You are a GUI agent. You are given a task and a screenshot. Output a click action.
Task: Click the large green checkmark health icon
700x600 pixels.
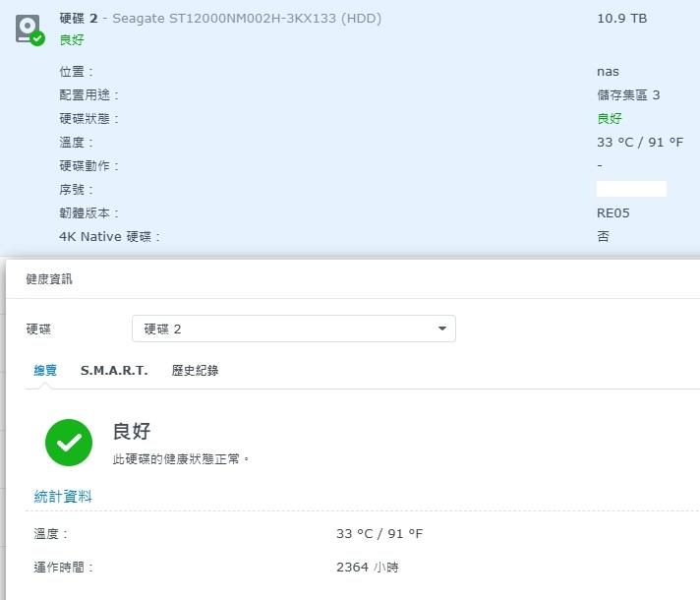(69, 443)
